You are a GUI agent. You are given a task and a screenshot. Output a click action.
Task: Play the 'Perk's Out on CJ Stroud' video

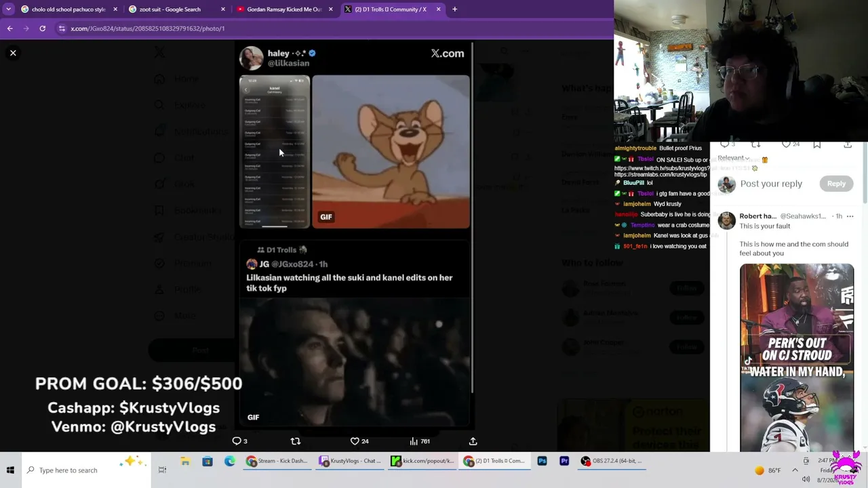pos(797,357)
